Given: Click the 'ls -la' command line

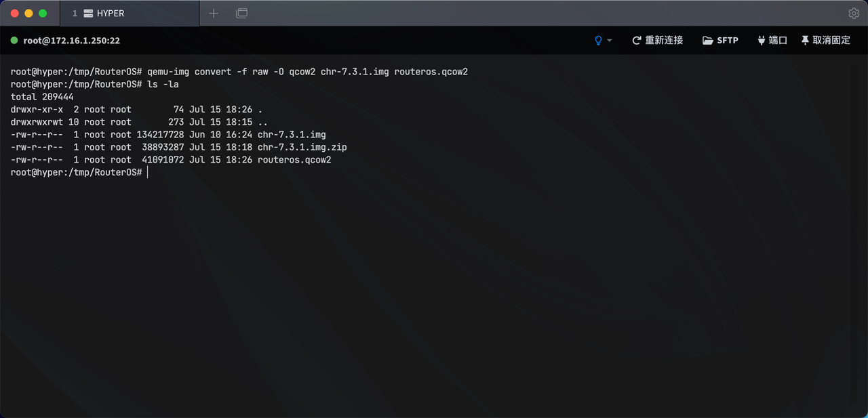Looking at the screenshot, I should [x=95, y=84].
